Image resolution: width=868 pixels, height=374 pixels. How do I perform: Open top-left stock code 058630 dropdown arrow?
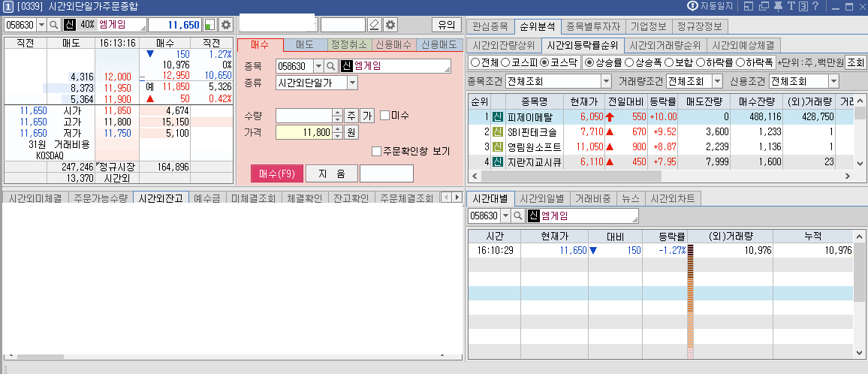(x=41, y=25)
